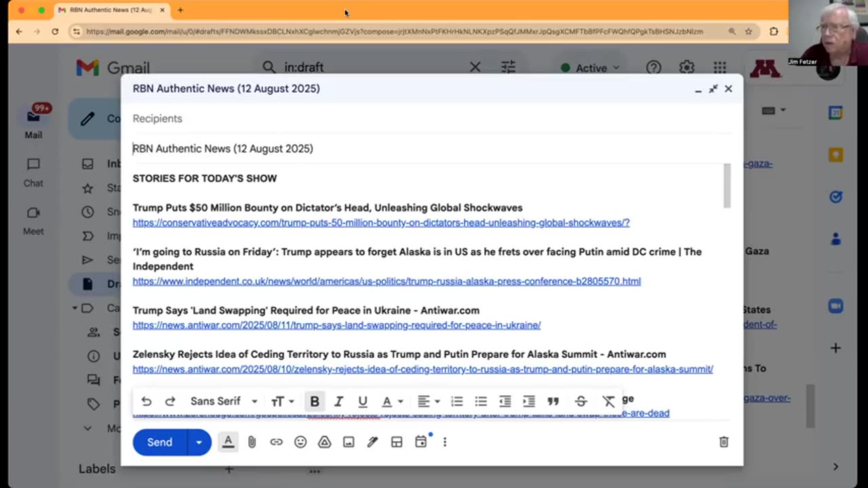Decrease indent of the text
The height and width of the screenshot is (488, 868).
click(505, 401)
